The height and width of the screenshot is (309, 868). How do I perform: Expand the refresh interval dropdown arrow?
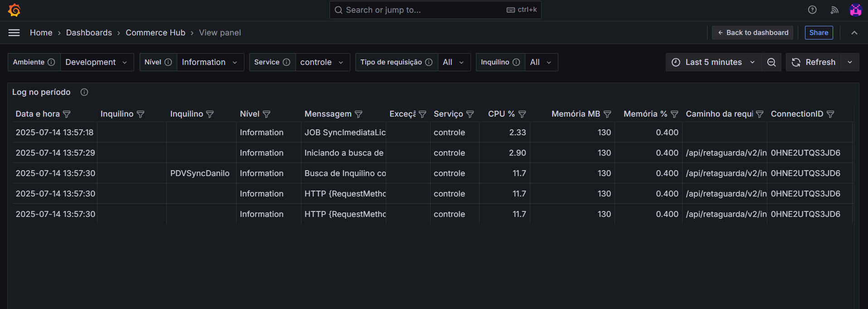point(850,62)
